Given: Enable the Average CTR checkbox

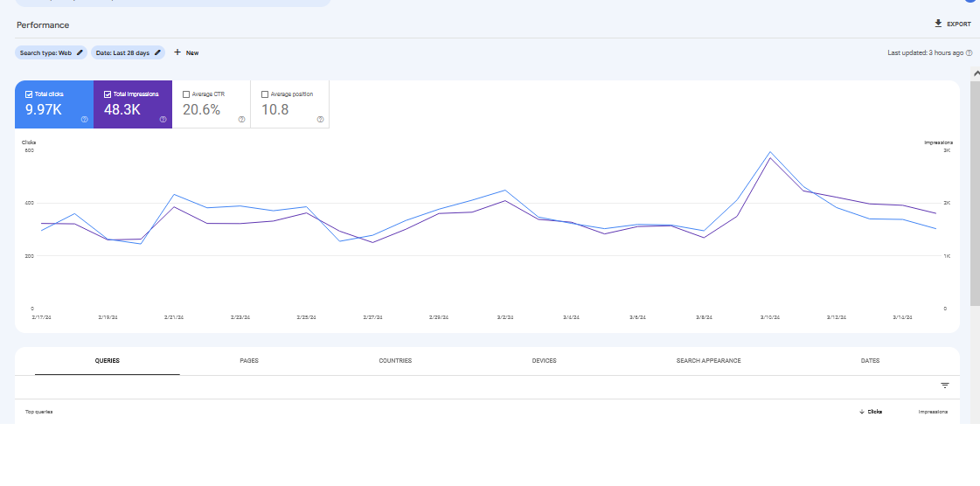Looking at the screenshot, I should 186,94.
